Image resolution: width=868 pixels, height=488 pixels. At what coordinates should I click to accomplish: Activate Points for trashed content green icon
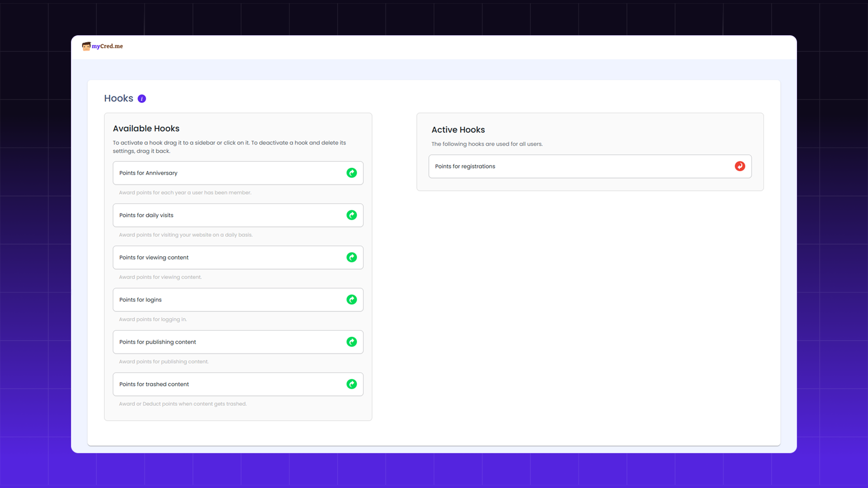tap(351, 384)
